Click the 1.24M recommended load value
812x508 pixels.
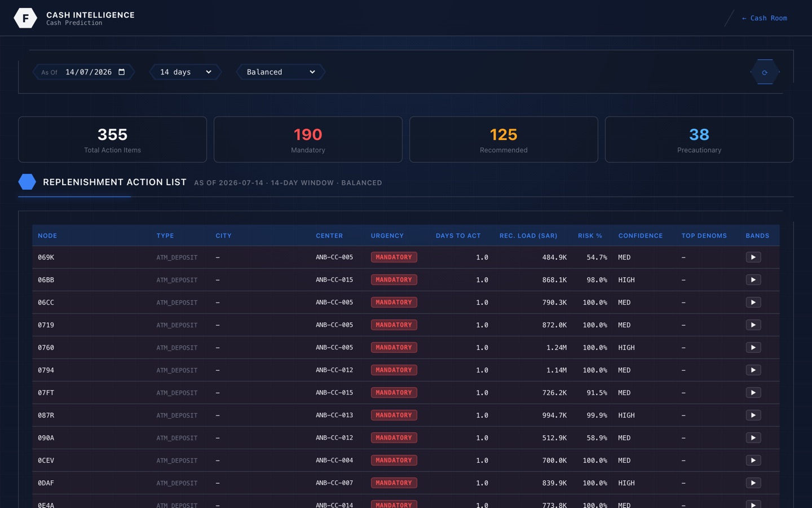tap(557, 348)
